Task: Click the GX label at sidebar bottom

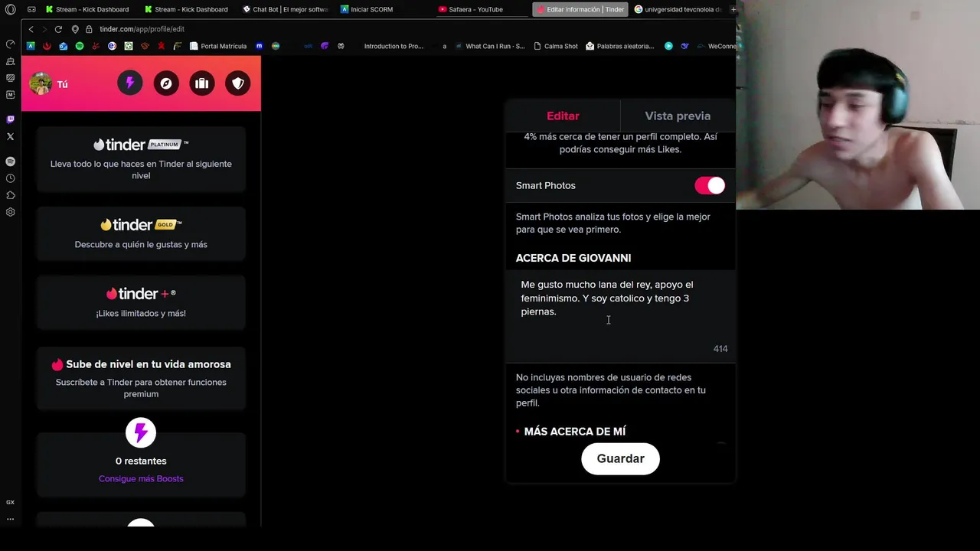Action: tap(10, 502)
